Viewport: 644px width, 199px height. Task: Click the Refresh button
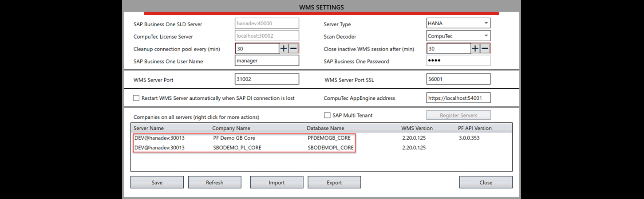(x=215, y=182)
